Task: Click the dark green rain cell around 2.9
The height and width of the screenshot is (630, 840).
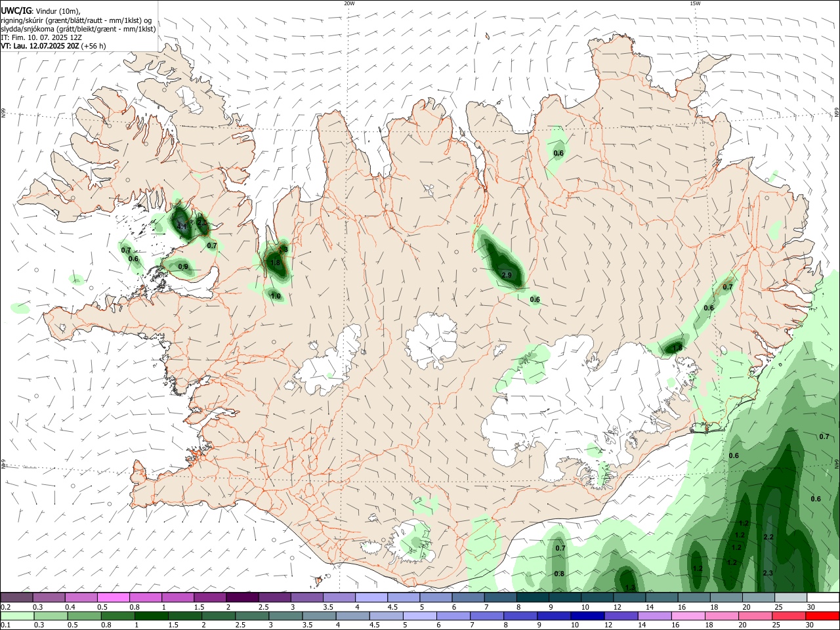Action: coord(502,262)
